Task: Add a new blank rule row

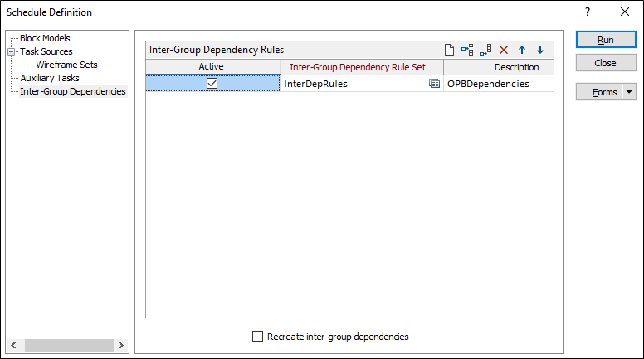Action: pos(449,50)
